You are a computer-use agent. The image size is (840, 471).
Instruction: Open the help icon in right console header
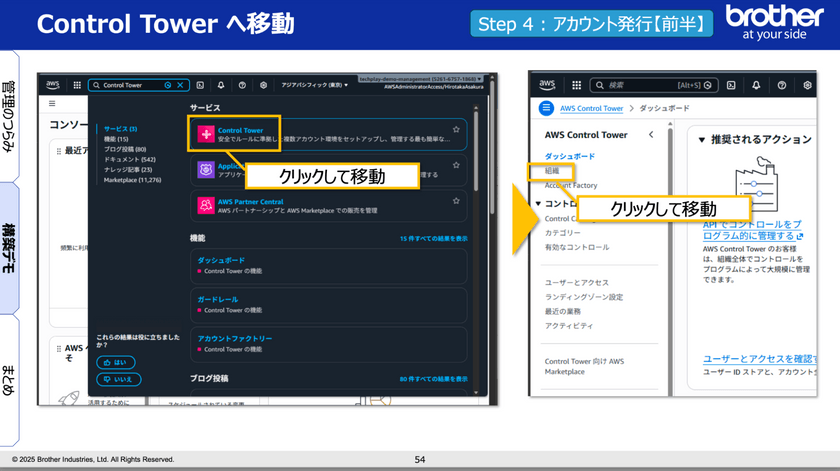point(781,85)
